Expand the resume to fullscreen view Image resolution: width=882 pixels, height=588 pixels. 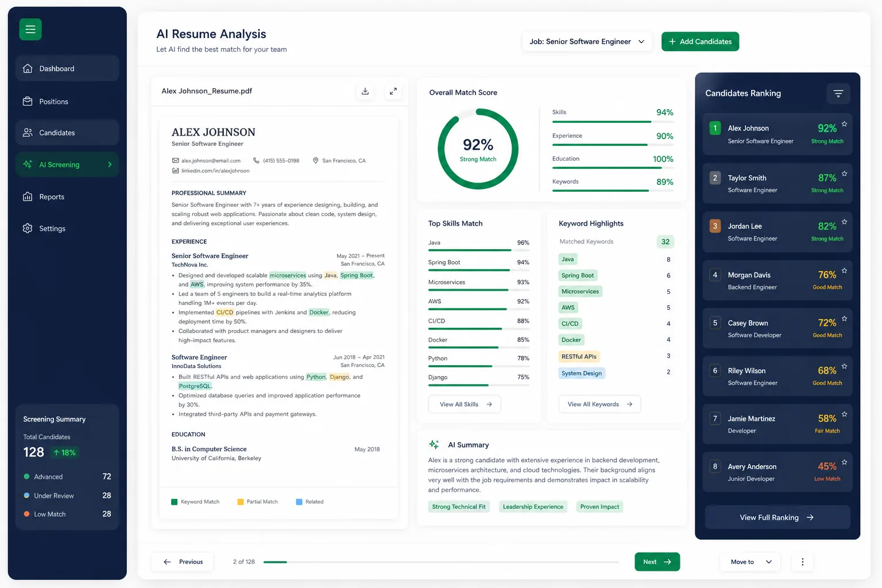tap(393, 91)
